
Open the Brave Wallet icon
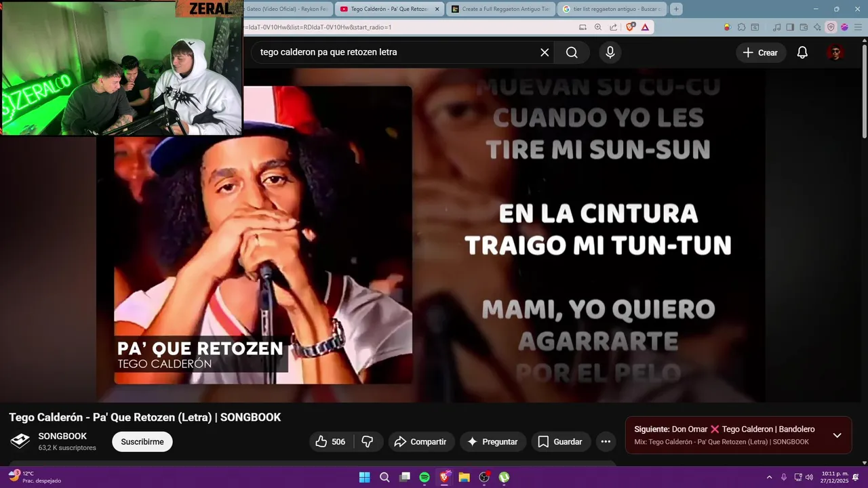tap(804, 27)
